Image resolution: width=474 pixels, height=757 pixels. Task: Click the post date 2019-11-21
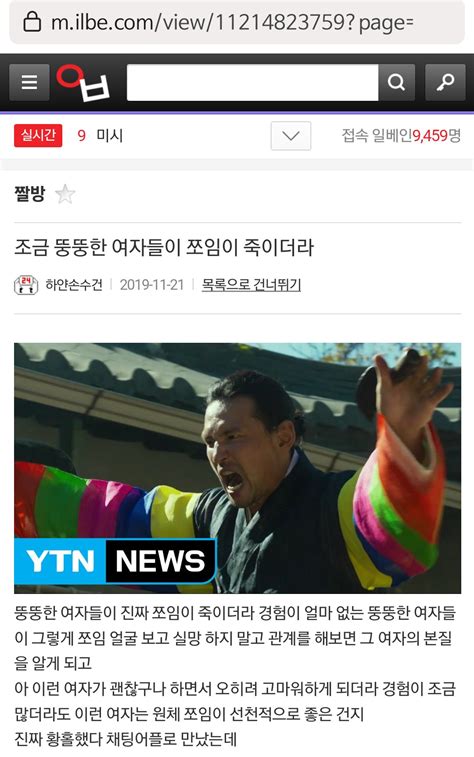[x=152, y=285]
